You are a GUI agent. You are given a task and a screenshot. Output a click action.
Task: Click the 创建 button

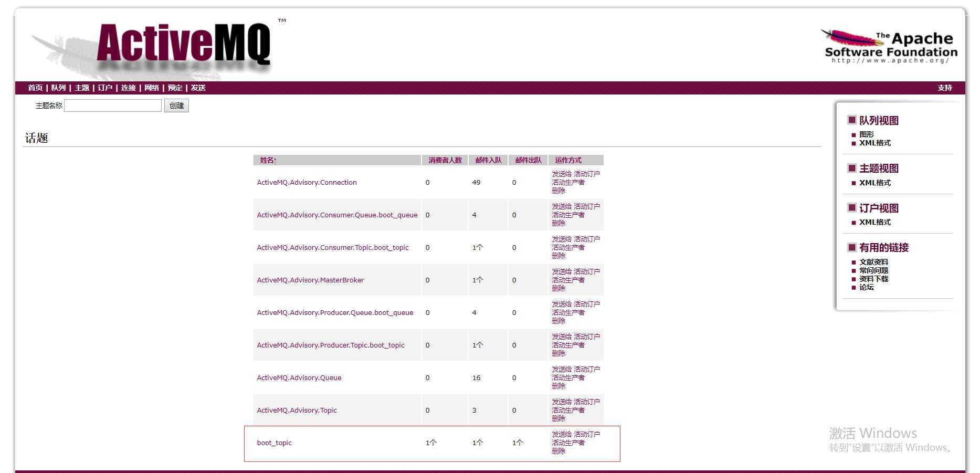(176, 106)
